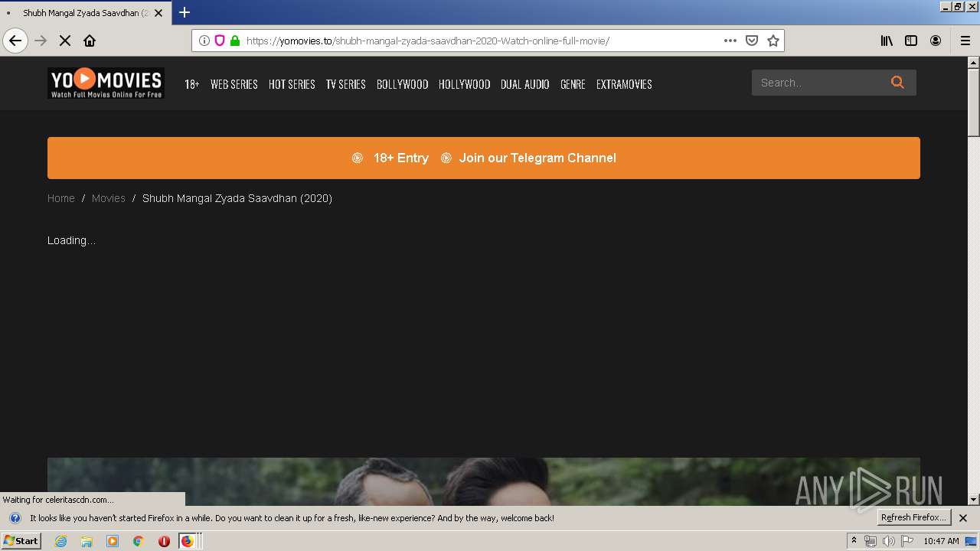The width and height of the screenshot is (980, 551).
Task: Open File Explorer taskbar icon
Action: [x=87, y=541]
